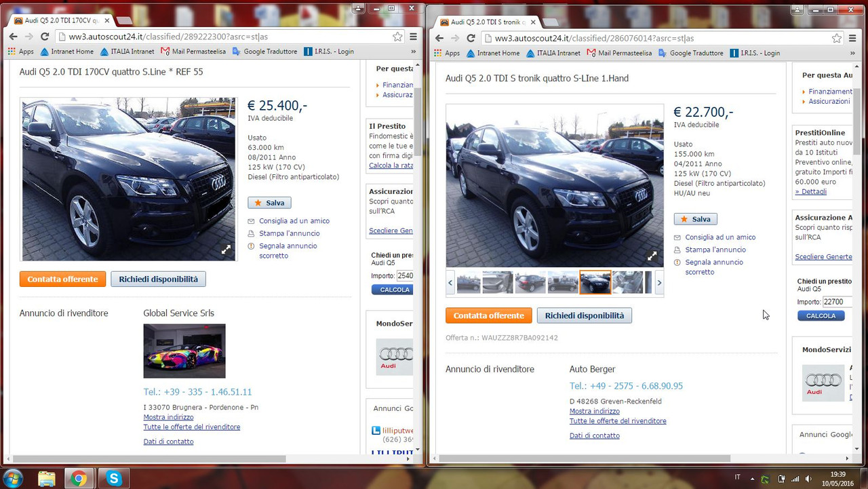This screenshot has width=868, height=489.
Task: Open Mail Permasteelisa bookmark in right window
Action: point(620,53)
